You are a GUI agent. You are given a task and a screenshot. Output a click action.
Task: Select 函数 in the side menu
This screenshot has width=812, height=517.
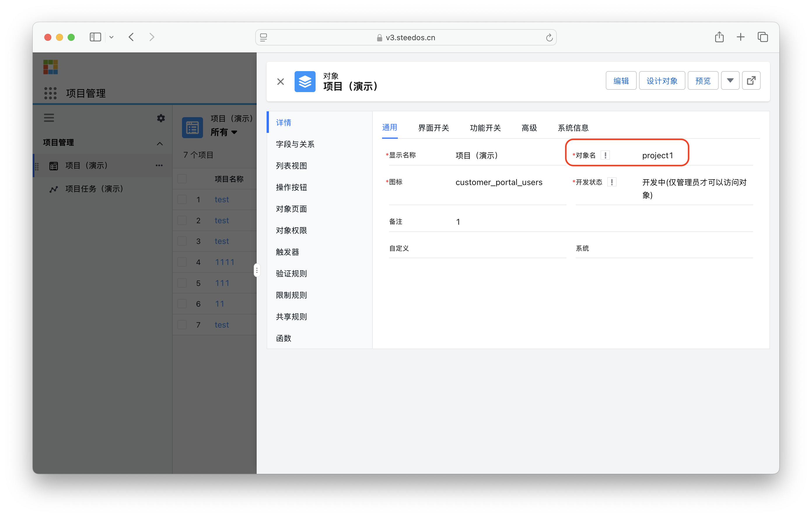point(320,338)
